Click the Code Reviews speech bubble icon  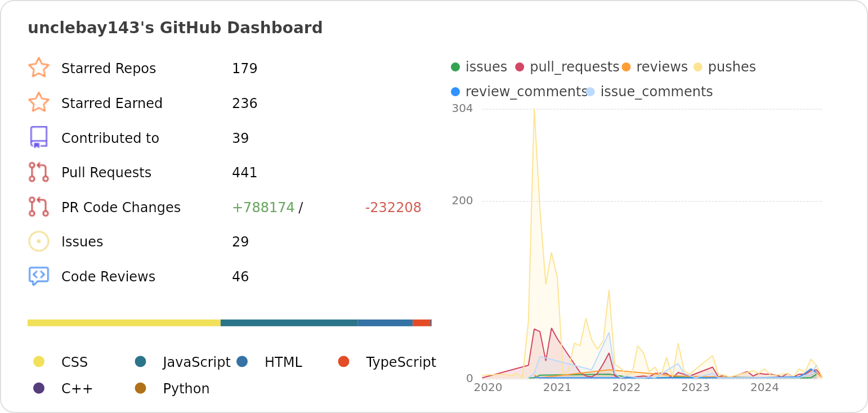click(x=39, y=276)
